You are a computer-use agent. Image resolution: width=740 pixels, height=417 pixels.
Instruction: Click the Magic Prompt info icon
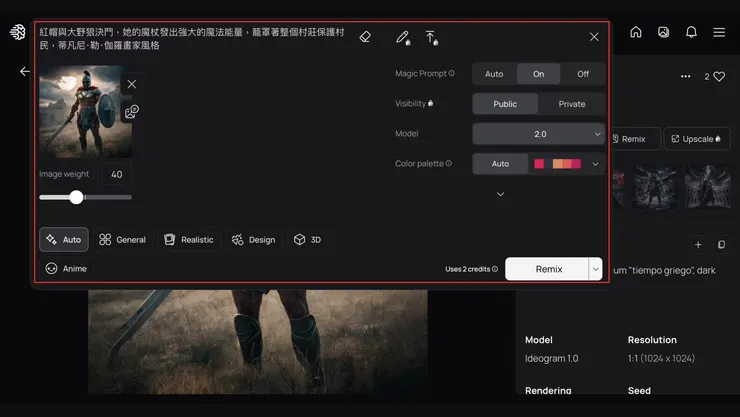click(x=452, y=73)
